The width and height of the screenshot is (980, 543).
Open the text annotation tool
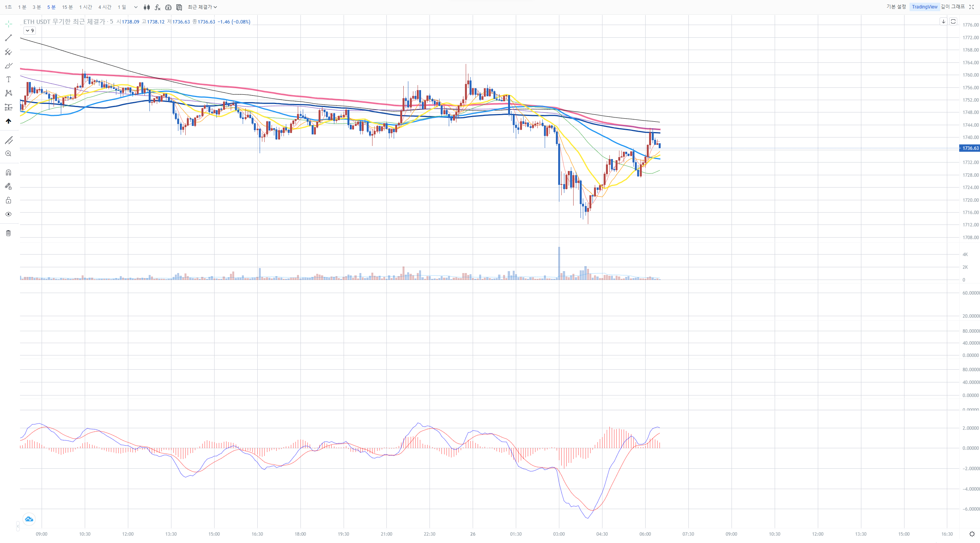(8, 79)
